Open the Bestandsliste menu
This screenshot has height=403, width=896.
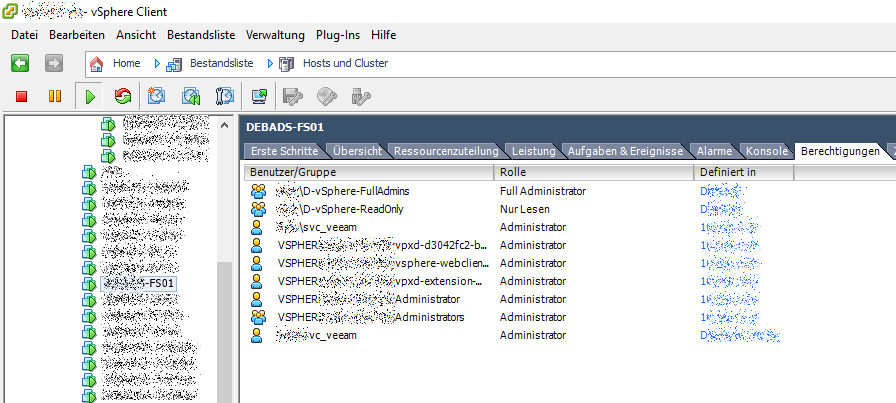click(x=201, y=35)
